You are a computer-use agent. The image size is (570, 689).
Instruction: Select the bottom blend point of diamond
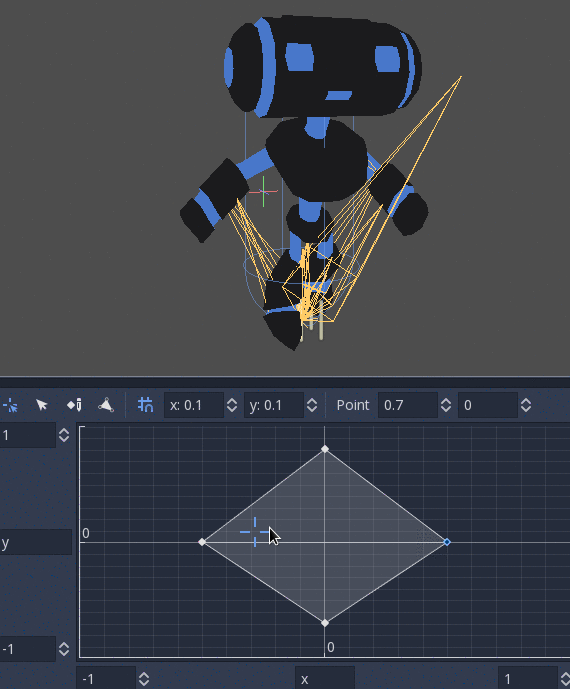[325, 623]
